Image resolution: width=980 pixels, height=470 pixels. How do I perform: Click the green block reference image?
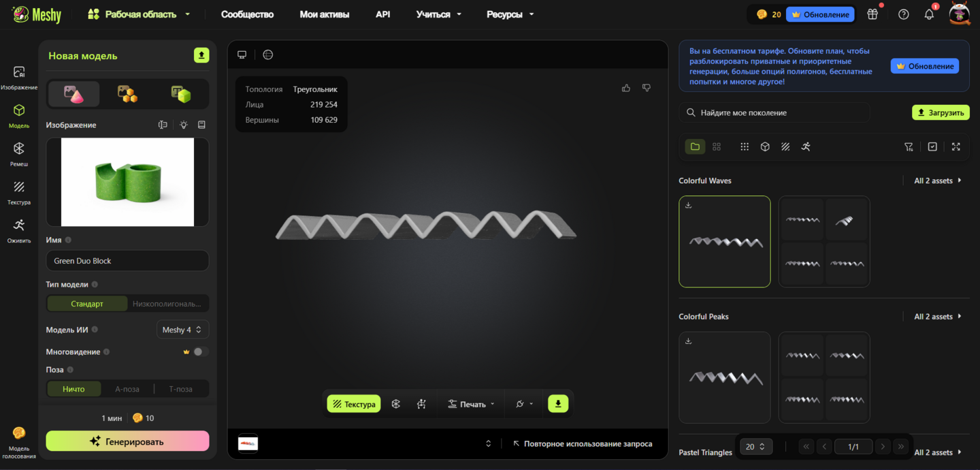click(127, 182)
